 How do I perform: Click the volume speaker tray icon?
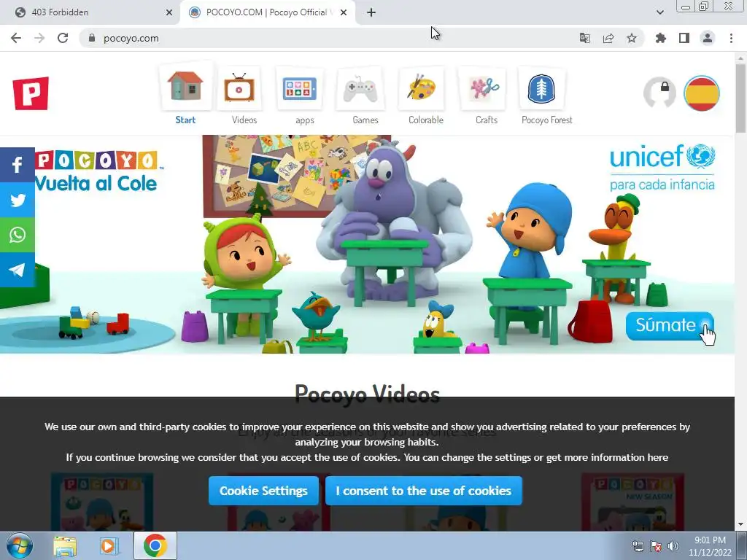click(673, 546)
